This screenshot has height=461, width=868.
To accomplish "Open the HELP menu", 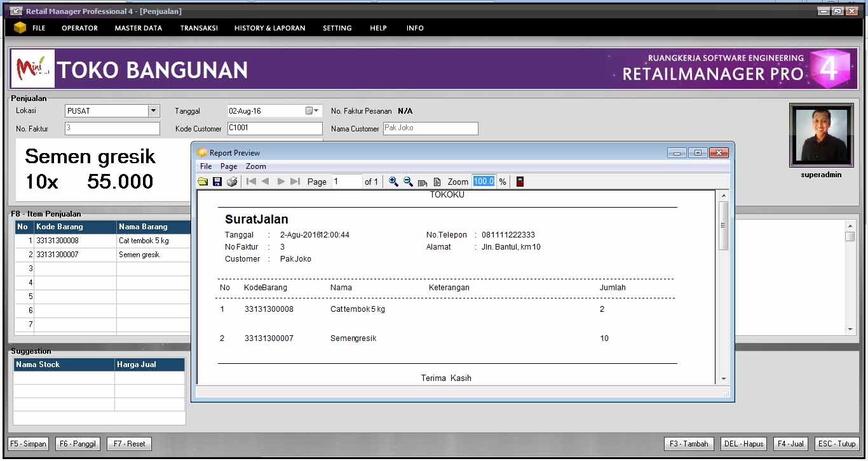I will tap(378, 28).
